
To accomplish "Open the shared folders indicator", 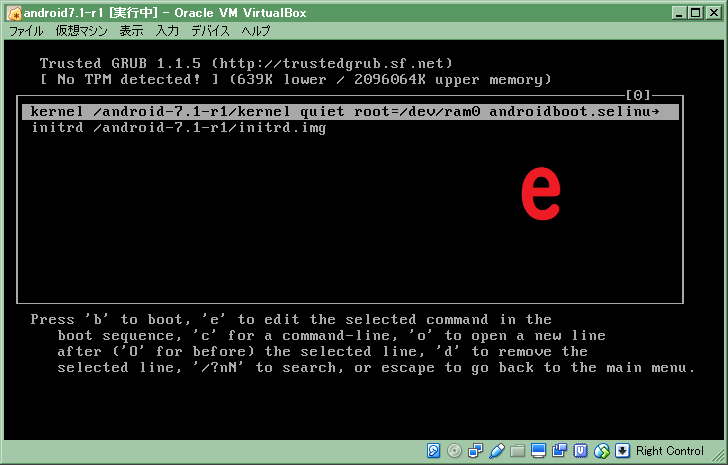I will (x=517, y=451).
